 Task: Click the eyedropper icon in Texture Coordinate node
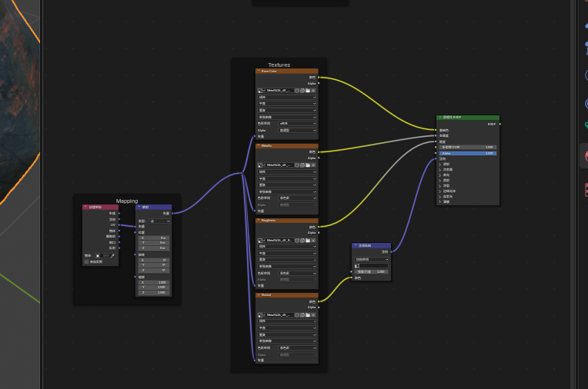click(113, 255)
